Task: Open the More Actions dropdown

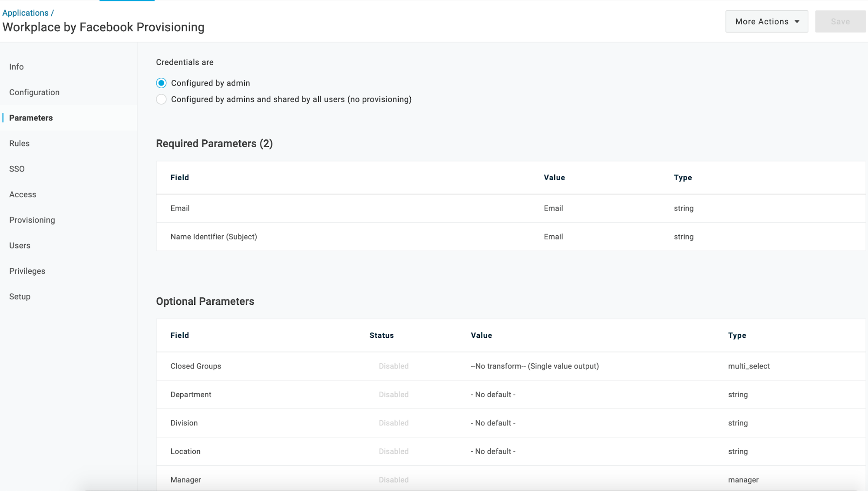Action: 766,22
